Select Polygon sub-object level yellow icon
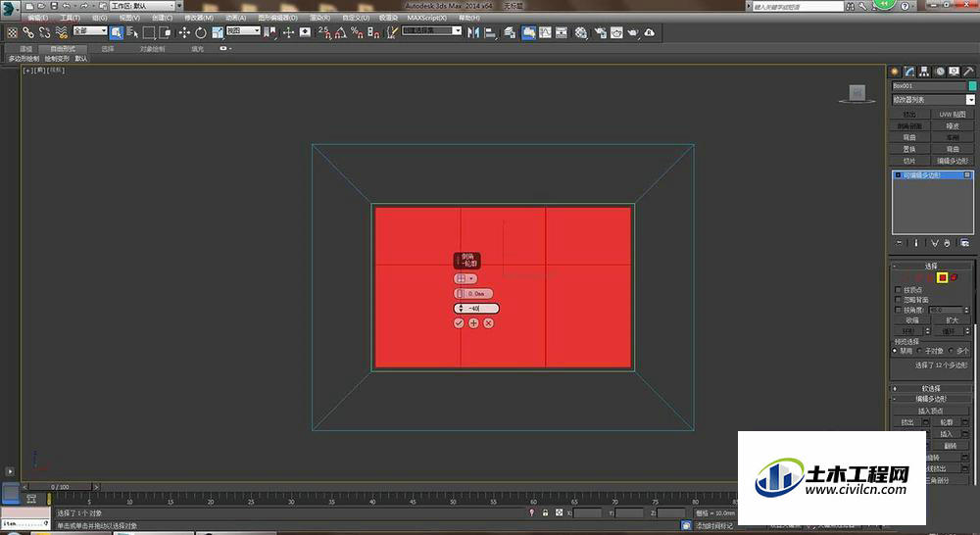This screenshot has height=535, width=980. pyautogui.click(x=943, y=277)
